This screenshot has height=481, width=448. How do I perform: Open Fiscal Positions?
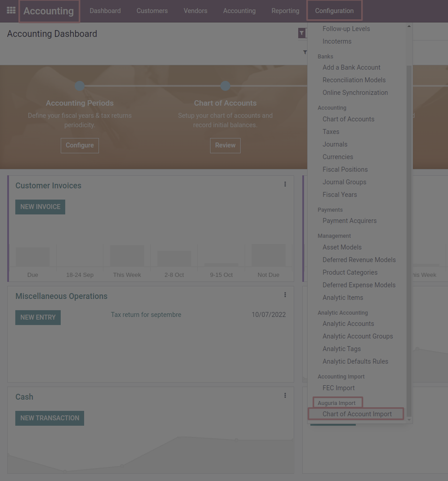345,170
